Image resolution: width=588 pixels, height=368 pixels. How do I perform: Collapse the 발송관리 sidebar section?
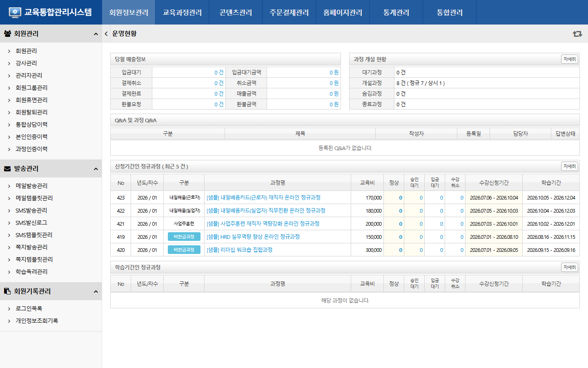click(x=96, y=169)
